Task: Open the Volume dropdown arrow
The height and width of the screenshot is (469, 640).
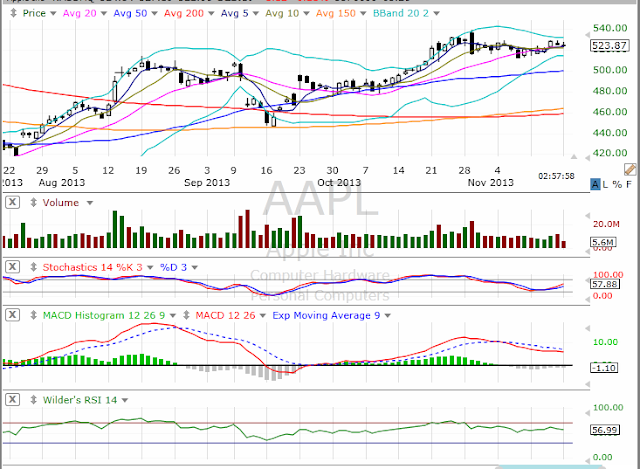Action: click(90, 203)
